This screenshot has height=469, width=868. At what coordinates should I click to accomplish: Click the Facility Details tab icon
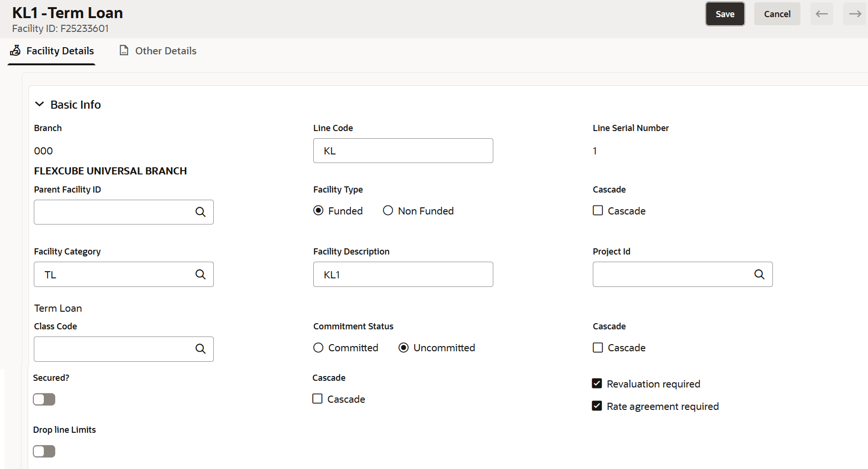(16, 51)
